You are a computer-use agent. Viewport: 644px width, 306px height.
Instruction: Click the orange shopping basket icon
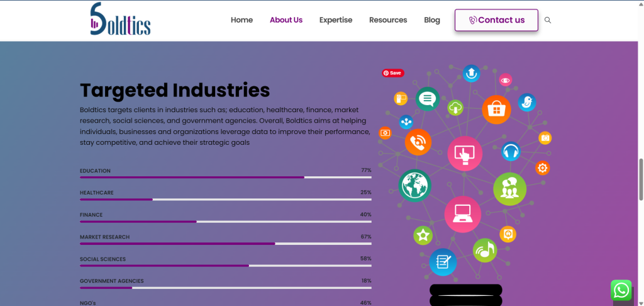(496, 110)
